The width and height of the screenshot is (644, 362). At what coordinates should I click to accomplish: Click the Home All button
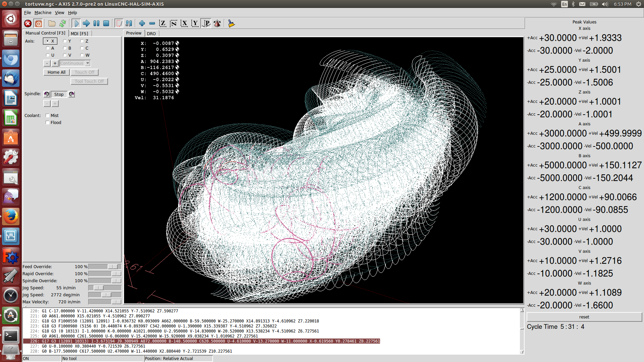coord(56,72)
